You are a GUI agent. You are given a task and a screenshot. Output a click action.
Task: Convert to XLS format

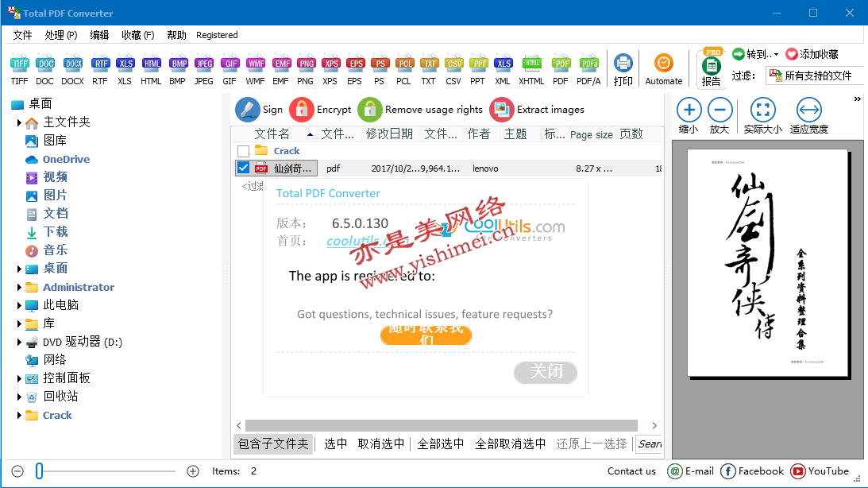point(125,71)
